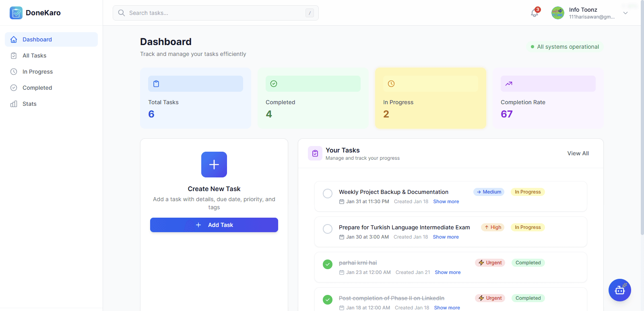Image resolution: width=644 pixels, height=311 pixels.
Task: Click In Progress badge on Turkish Exam task
Action: 528,227
